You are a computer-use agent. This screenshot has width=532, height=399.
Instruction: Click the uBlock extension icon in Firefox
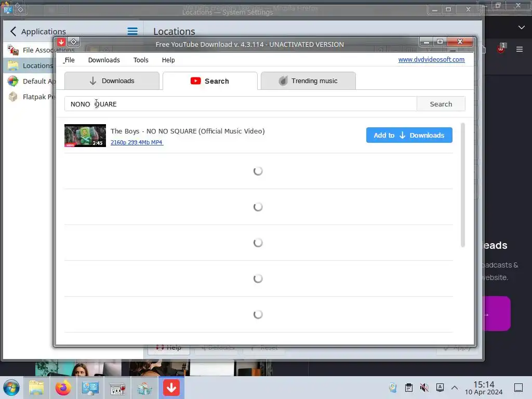point(501,49)
